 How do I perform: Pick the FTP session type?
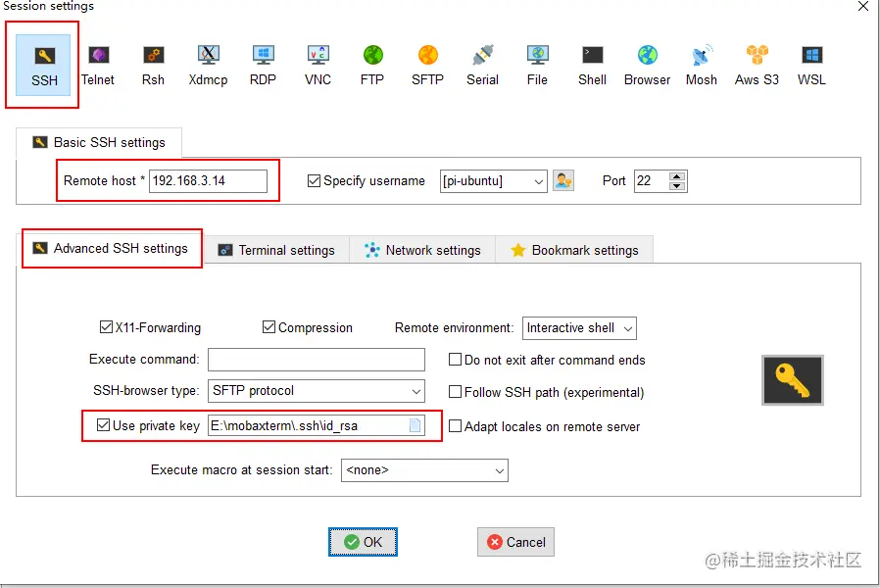click(x=372, y=65)
